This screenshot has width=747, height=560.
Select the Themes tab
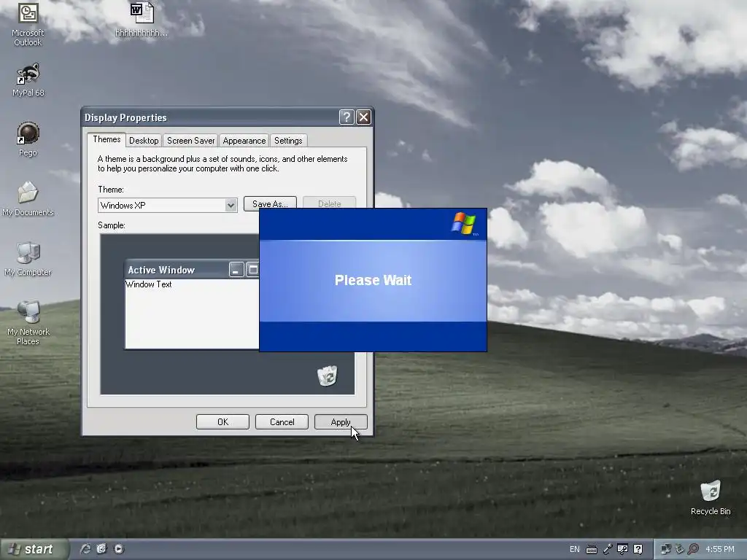coord(107,139)
